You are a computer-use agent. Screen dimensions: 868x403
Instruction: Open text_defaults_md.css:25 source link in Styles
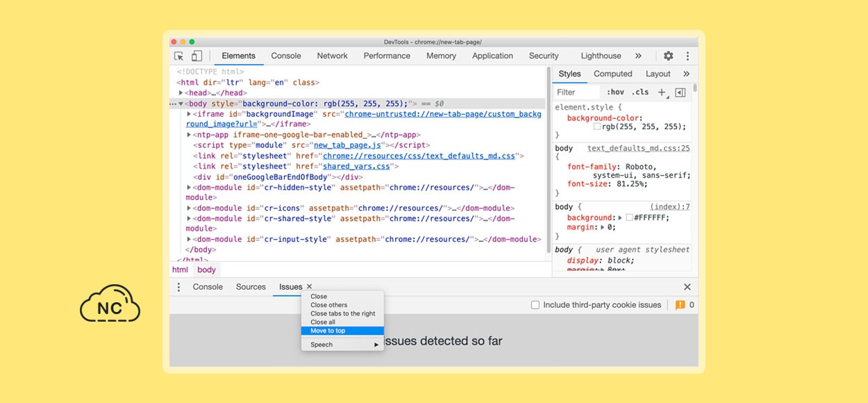coord(639,148)
